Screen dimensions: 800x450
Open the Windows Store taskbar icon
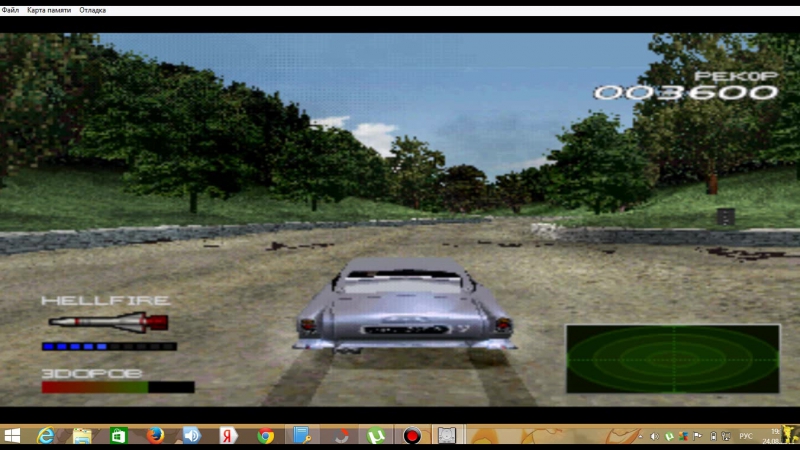tap(118, 436)
